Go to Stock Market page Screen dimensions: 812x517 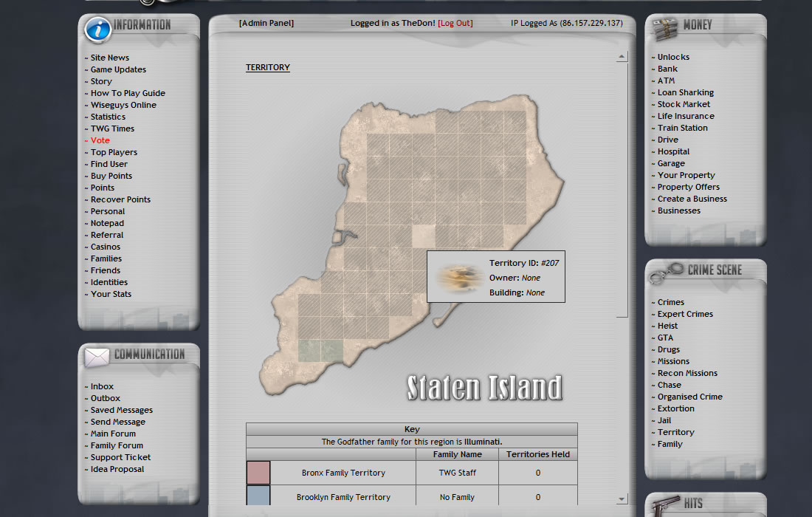[684, 104]
